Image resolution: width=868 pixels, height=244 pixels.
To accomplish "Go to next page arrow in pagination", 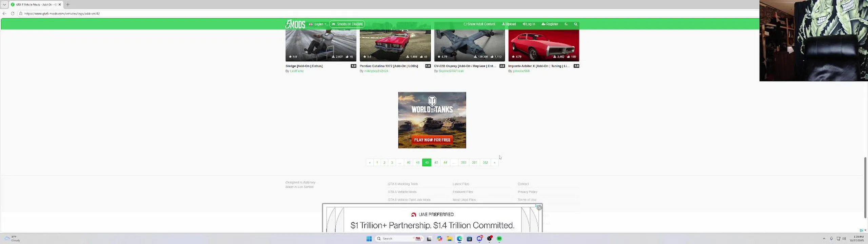I will [x=495, y=163].
